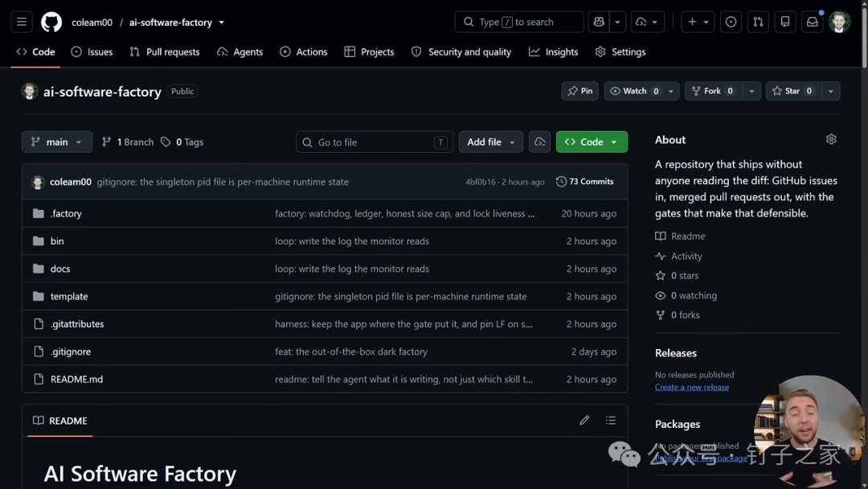Screen dimensions: 868x489
Task: Open the issues icon in top header
Action: tap(731, 23)
